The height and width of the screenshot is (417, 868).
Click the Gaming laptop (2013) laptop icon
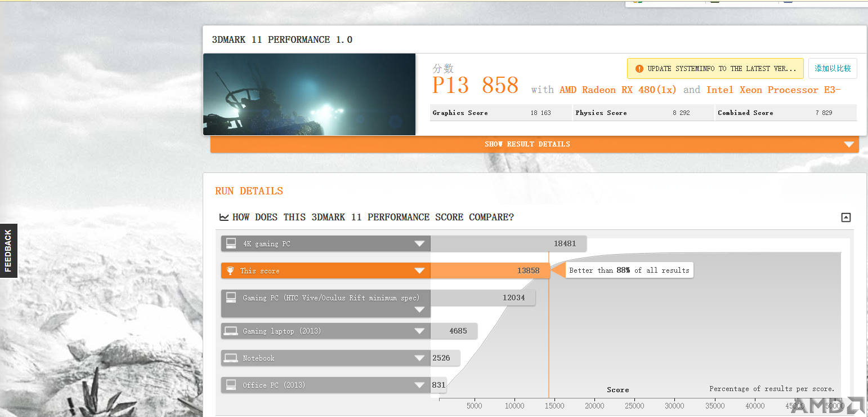[x=231, y=331]
